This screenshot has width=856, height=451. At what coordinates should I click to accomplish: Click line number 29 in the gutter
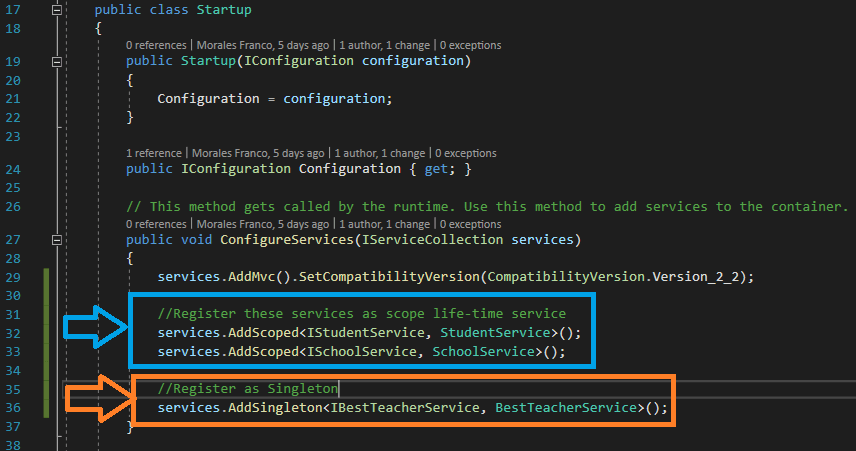coord(13,277)
